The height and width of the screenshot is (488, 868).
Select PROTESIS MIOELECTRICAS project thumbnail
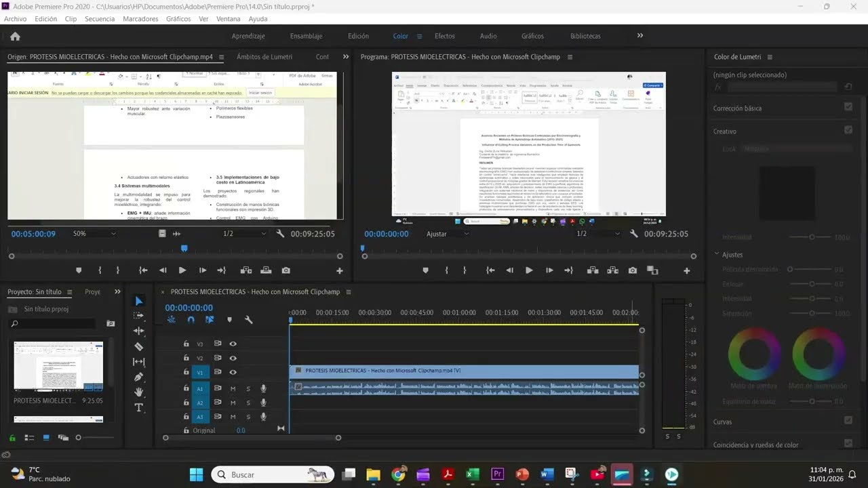pos(58,366)
